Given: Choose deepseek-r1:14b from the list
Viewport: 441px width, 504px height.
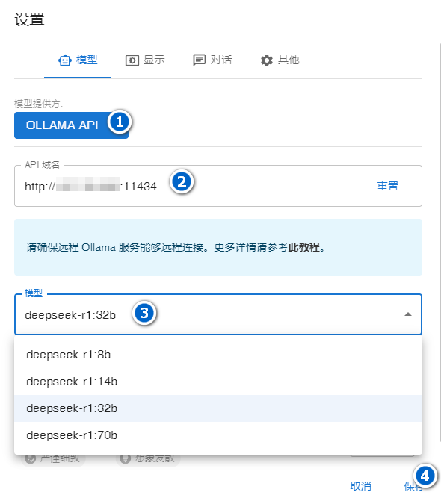Looking at the screenshot, I should tap(218, 382).
